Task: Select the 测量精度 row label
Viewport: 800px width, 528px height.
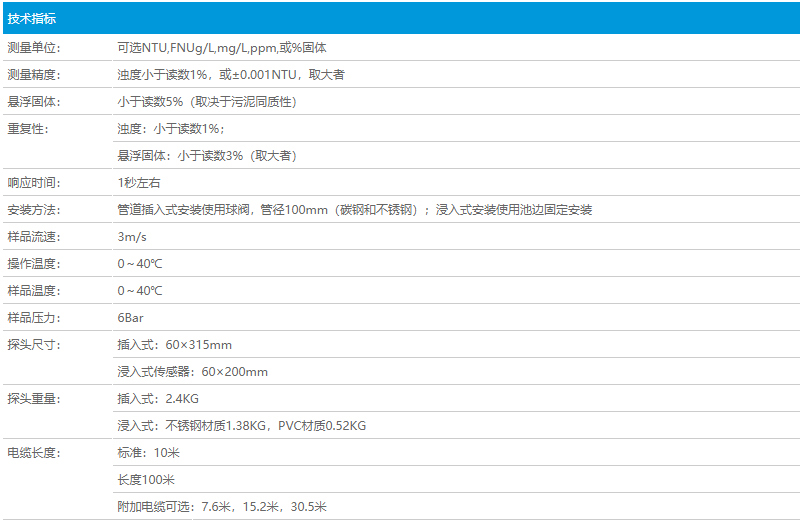Action: pos(34,75)
